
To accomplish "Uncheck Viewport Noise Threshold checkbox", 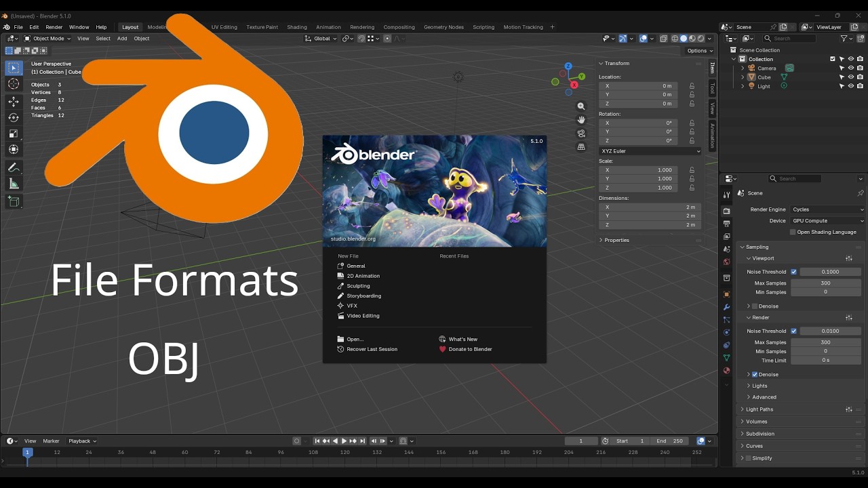I will click(794, 272).
